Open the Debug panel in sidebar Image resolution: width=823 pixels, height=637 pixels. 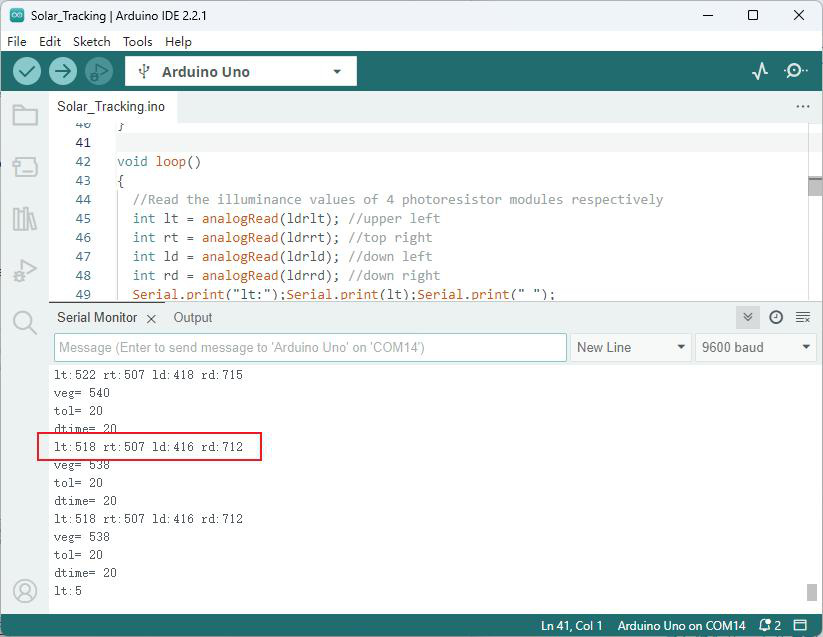point(25,271)
